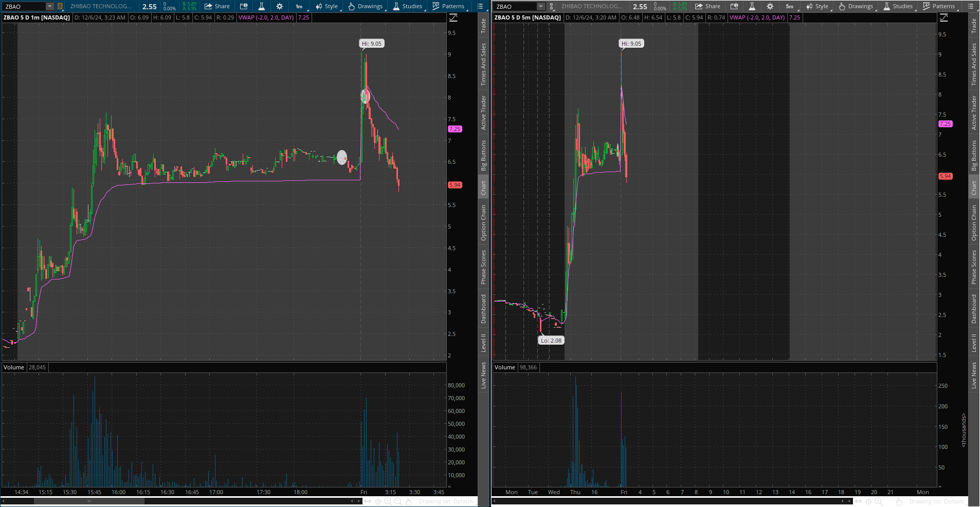Click the right chart's alerts/news calendar icon
The width and height of the screenshot is (980, 507).
tap(734, 6)
